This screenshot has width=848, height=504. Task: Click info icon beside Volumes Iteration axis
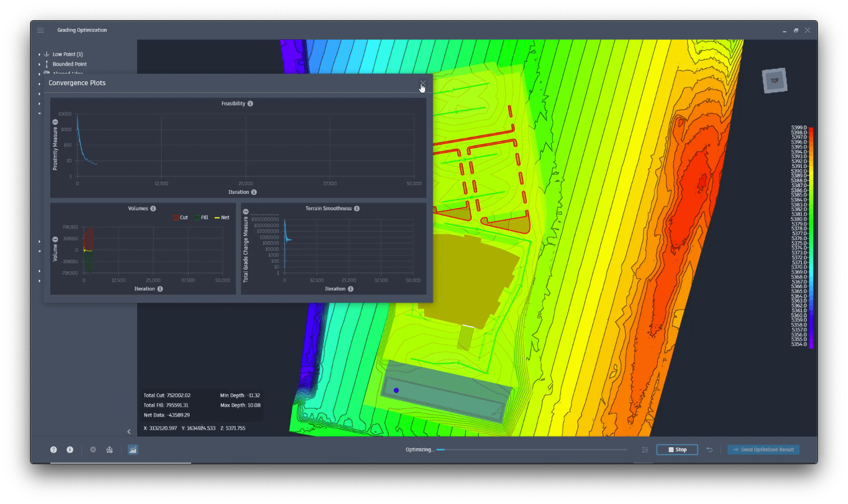(160, 289)
